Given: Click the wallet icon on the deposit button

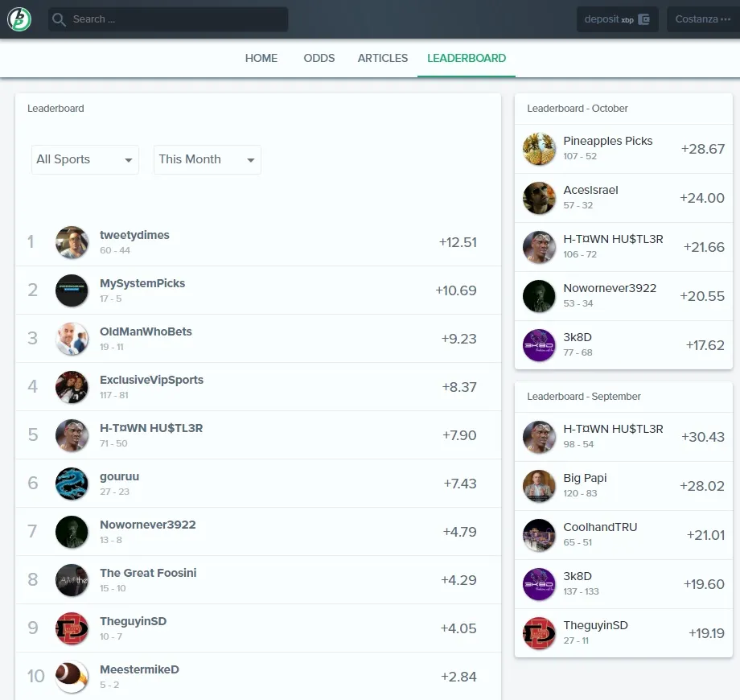Looking at the screenshot, I should [x=643, y=19].
